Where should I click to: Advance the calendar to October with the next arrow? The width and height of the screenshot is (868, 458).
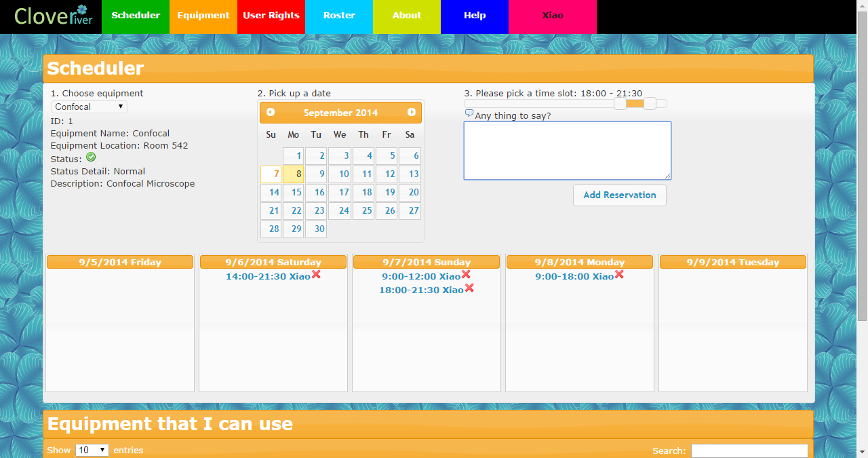pyautogui.click(x=412, y=112)
